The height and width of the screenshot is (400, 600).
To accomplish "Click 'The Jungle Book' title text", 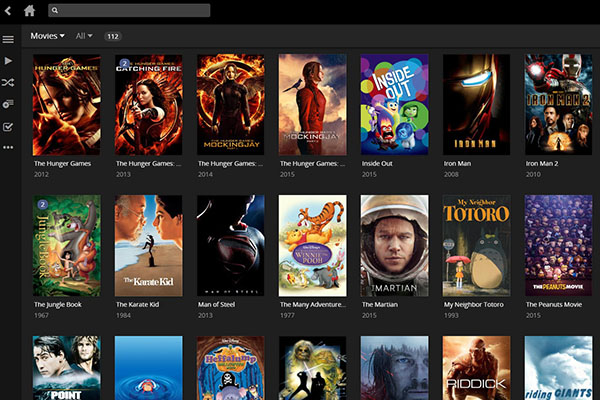I will 58,305.
